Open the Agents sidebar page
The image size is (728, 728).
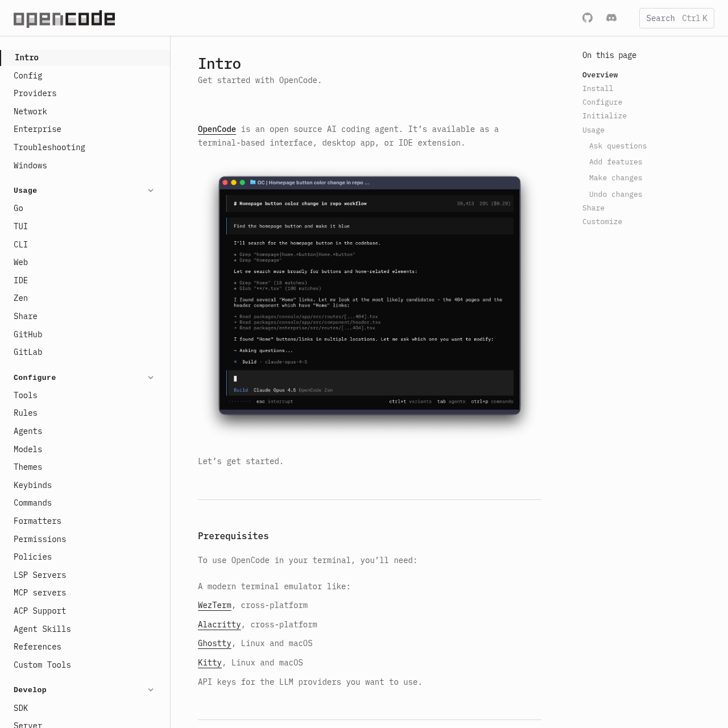click(x=28, y=431)
